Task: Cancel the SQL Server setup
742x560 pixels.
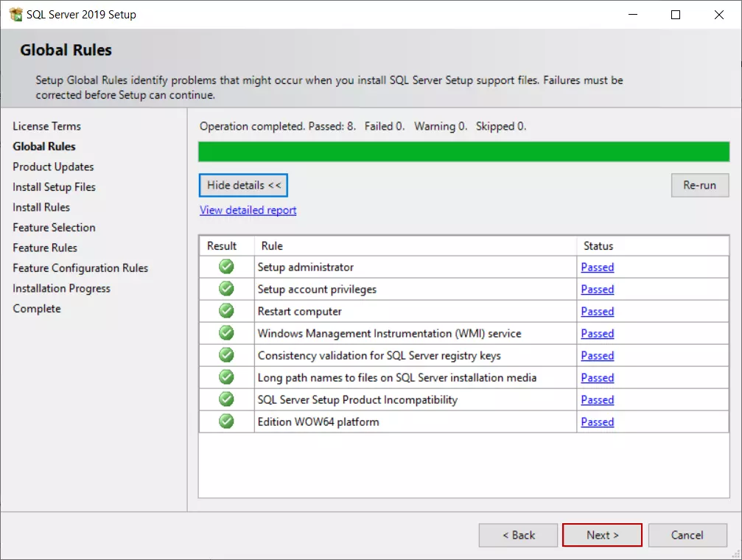Action: pos(687,535)
